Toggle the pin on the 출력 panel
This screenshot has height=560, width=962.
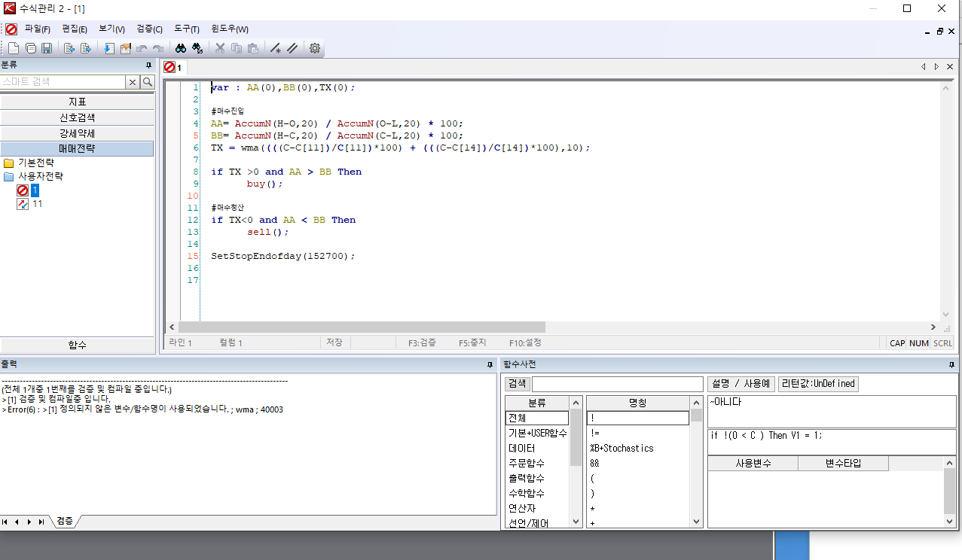tap(490, 364)
